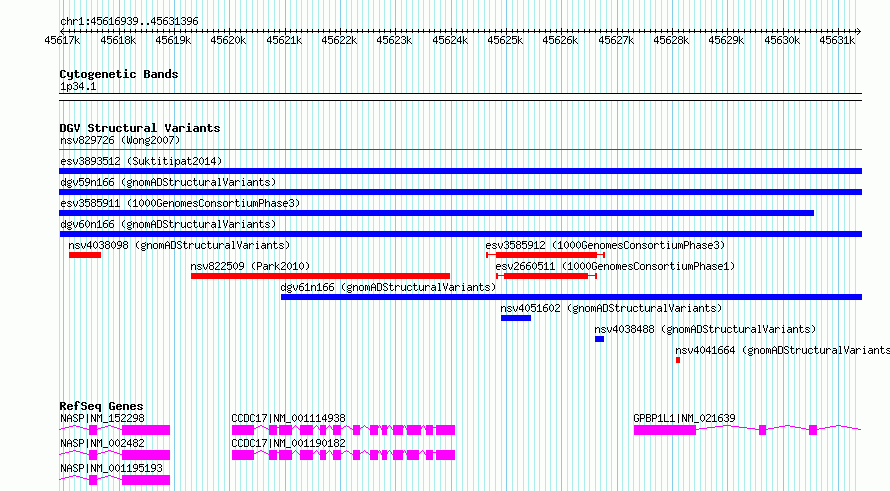
Task: Click the tiny blue nsv4038488 bar
Action: coord(599,339)
